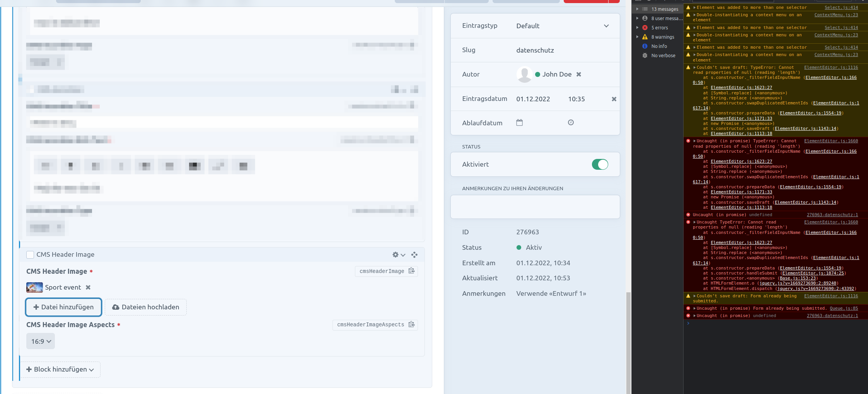
Task: Click the move handle on CMS Header Image block
Action: coord(414,255)
